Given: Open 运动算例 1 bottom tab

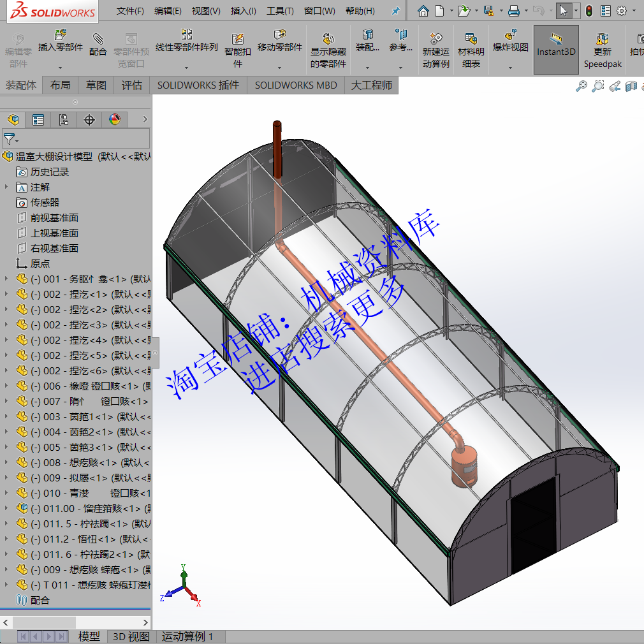Looking at the screenshot, I should [187, 636].
